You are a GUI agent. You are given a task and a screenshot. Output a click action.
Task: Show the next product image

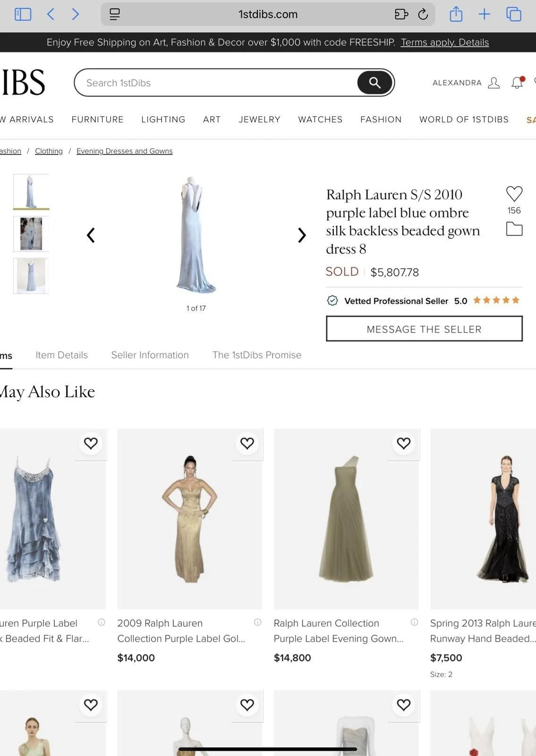[x=302, y=235]
